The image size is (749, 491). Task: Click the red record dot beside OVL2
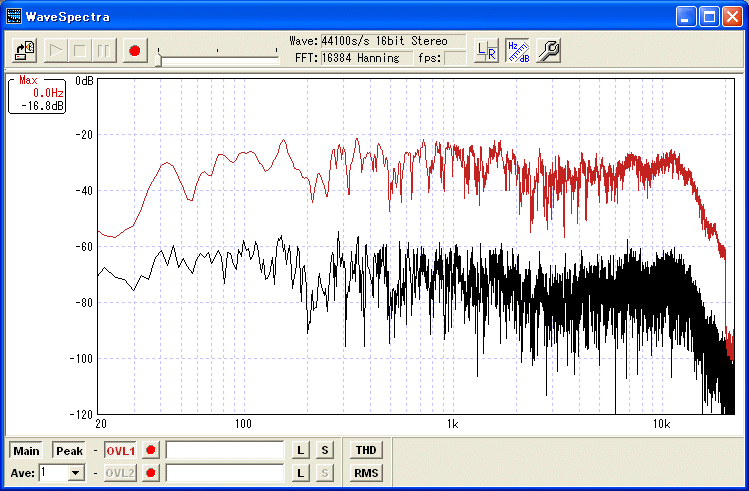pos(151,473)
